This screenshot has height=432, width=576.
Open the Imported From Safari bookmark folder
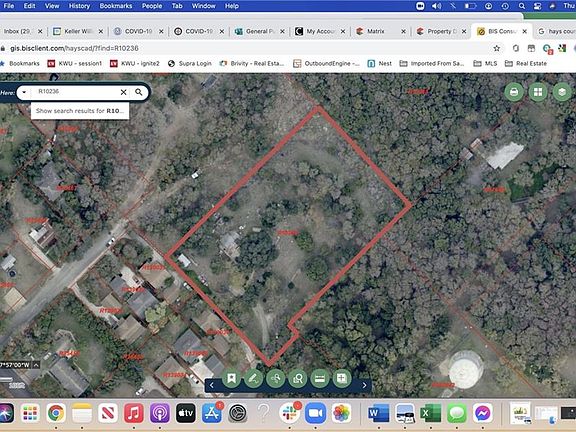click(x=432, y=64)
